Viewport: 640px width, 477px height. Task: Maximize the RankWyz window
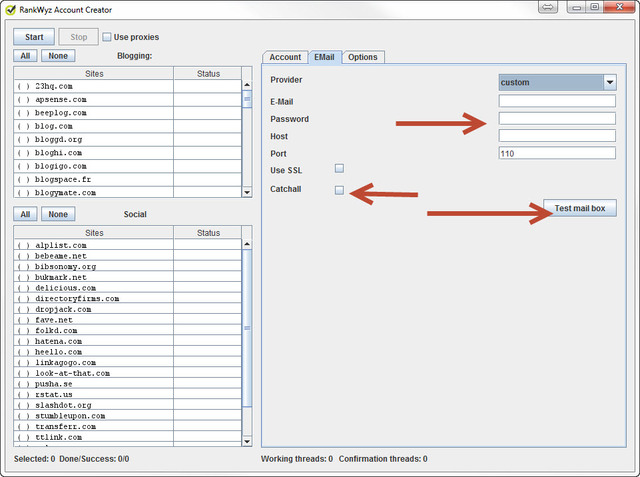[x=594, y=7]
